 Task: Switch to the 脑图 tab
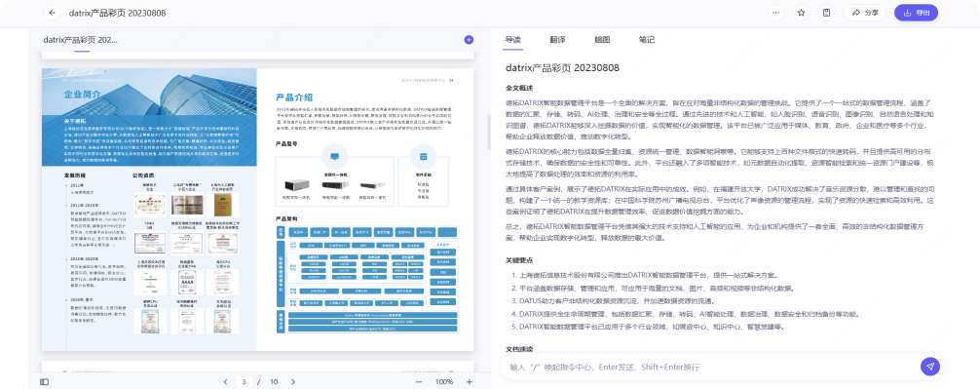pos(602,39)
